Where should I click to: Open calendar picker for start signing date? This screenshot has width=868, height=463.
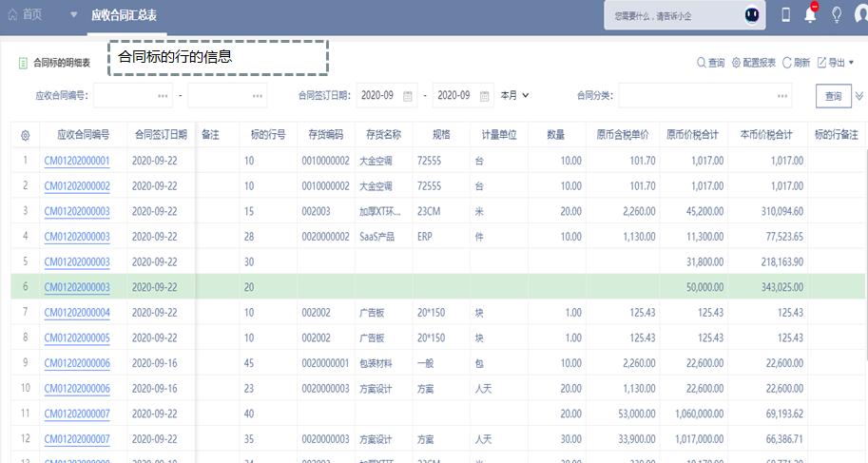[409, 96]
